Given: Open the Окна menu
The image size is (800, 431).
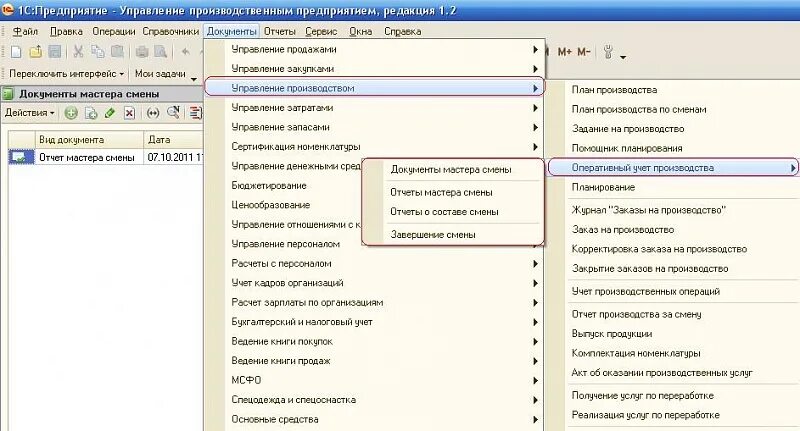Looking at the screenshot, I should [360, 32].
